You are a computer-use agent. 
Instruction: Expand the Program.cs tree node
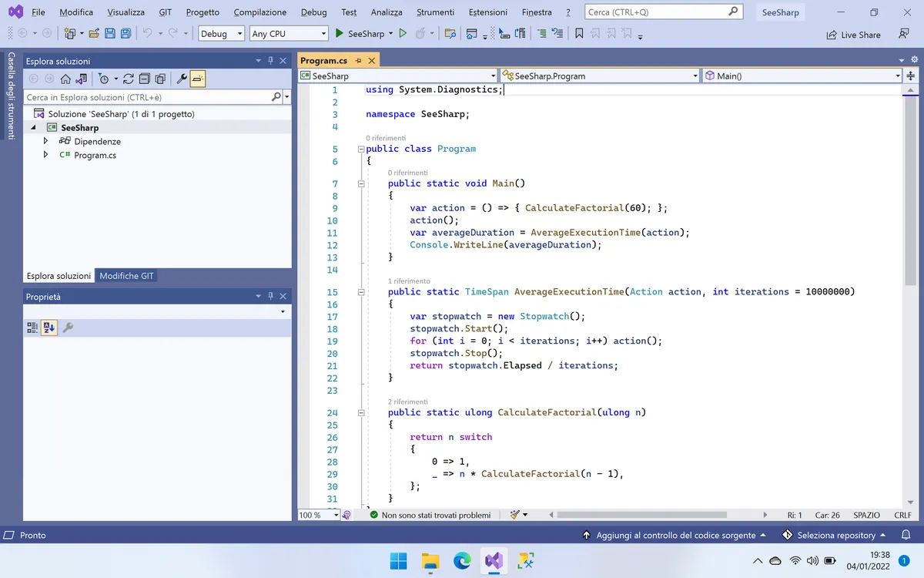point(46,155)
